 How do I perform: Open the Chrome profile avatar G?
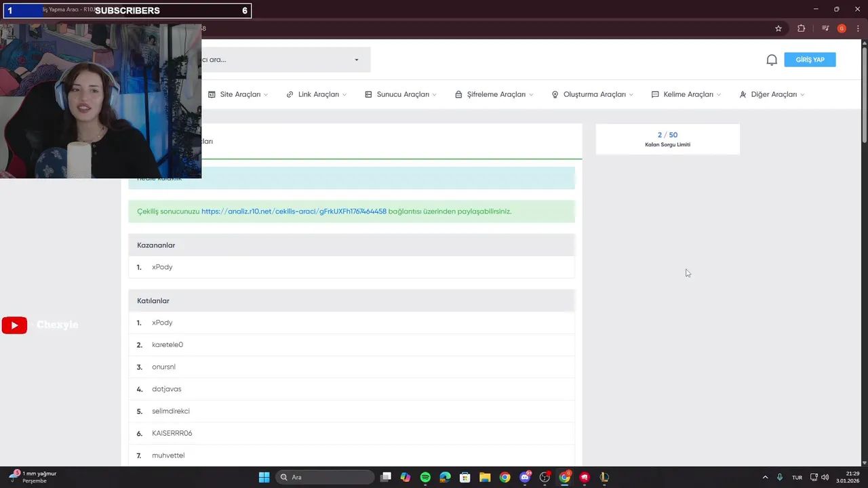[842, 28]
